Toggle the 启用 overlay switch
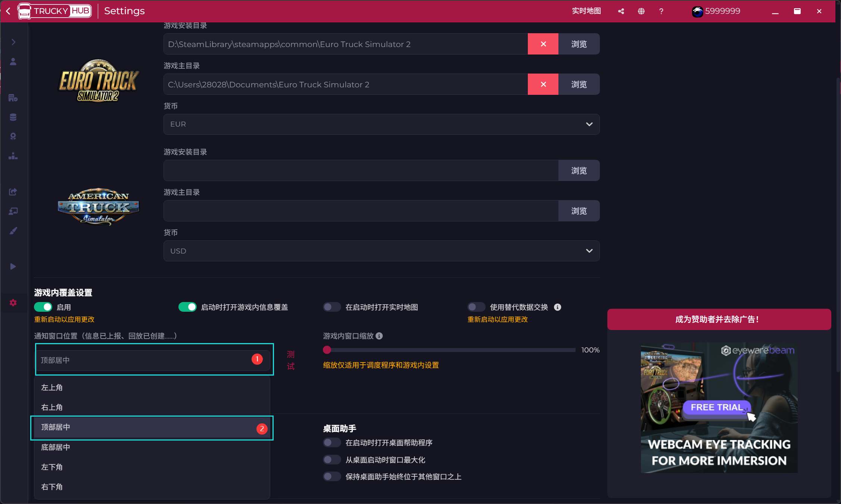 (x=43, y=307)
